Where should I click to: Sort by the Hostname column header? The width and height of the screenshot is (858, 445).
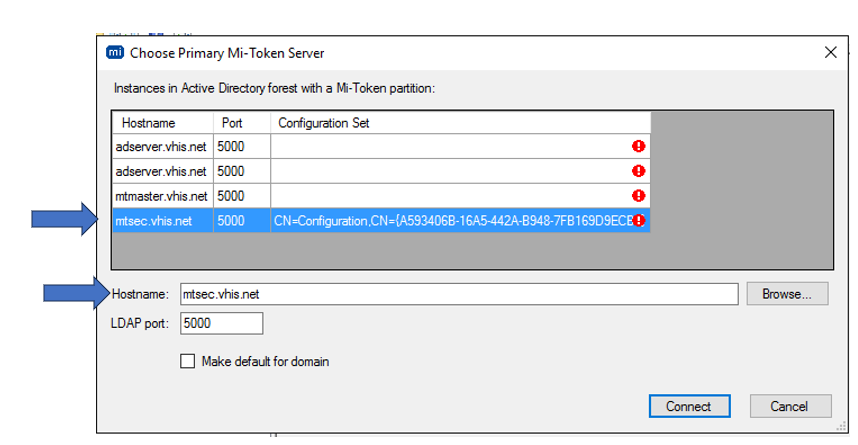(x=163, y=123)
